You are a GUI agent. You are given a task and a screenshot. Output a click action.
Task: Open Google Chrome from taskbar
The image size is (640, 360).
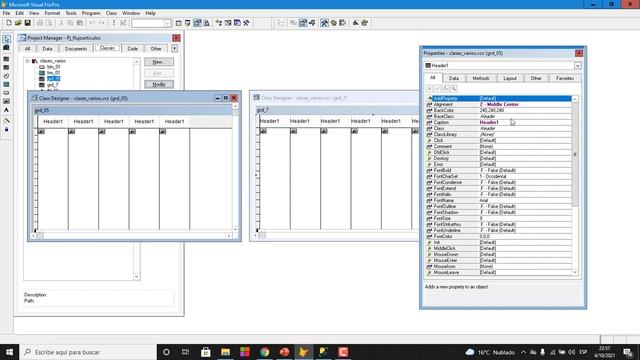(x=264, y=352)
